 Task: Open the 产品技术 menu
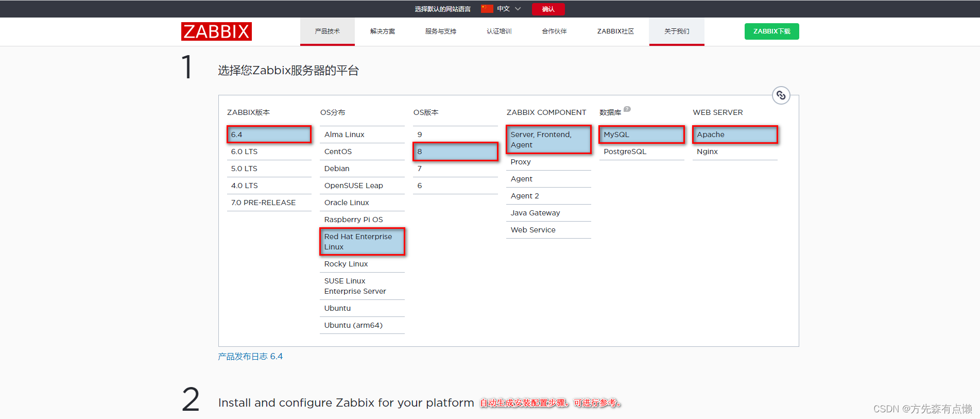(328, 31)
